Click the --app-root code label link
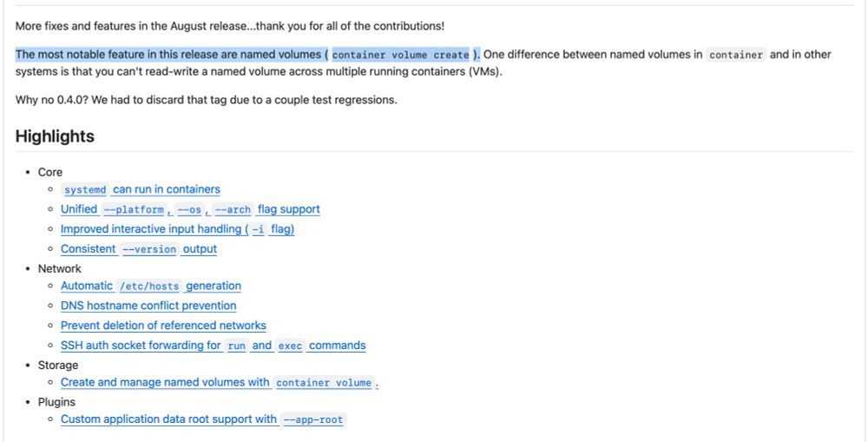The image size is (868, 442). coord(313,419)
